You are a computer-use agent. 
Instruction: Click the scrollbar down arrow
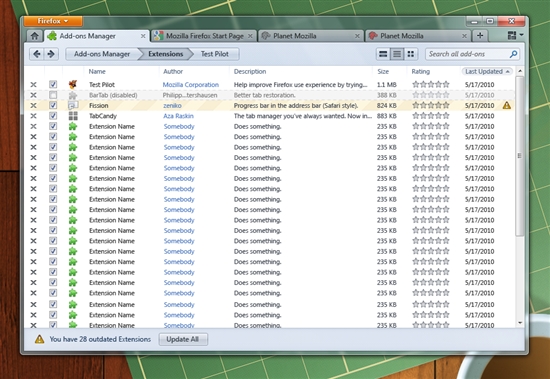pos(520,323)
